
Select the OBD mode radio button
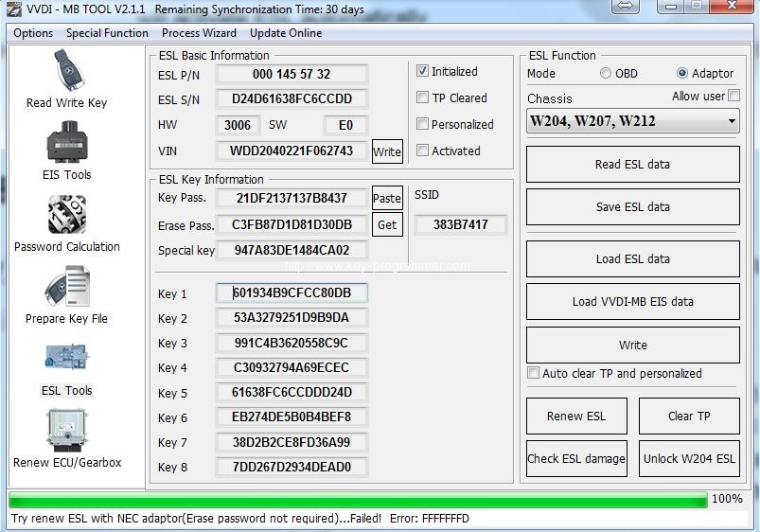pos(606,74)
